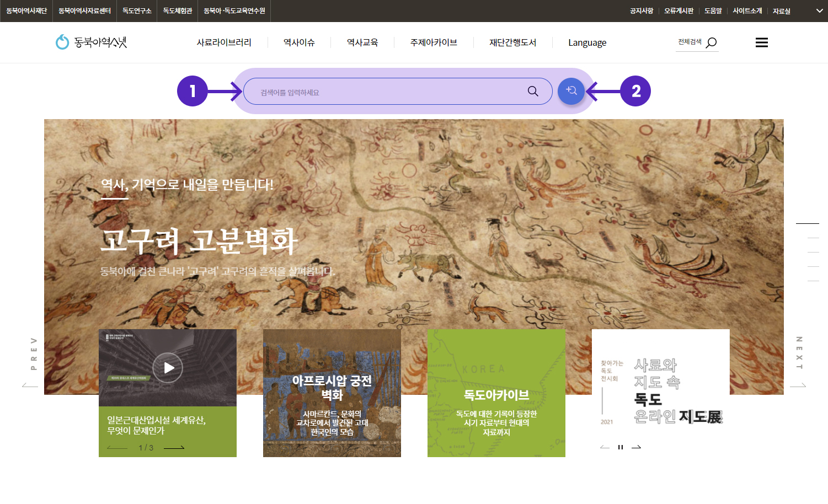Click the 전체검색 magnifier icon
The width and height of the screenshot is (828, 504).
tap(712, 42)
